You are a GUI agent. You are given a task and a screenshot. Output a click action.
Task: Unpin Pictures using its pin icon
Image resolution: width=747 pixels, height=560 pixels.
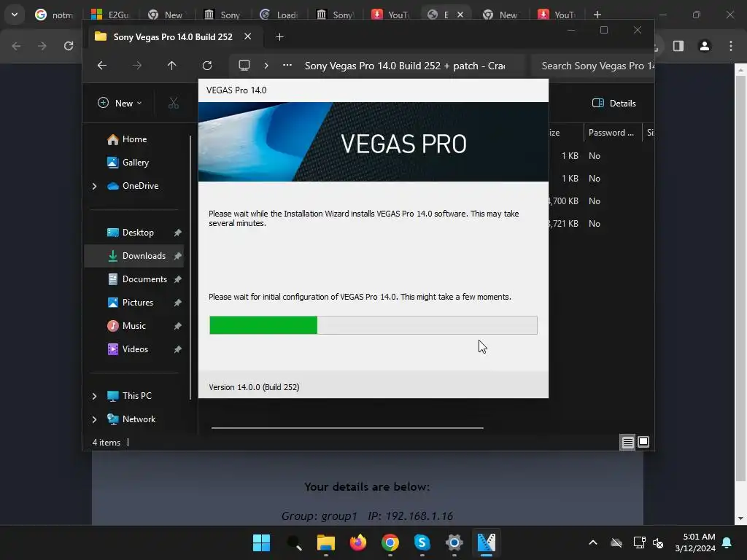(x=178, y=303)
